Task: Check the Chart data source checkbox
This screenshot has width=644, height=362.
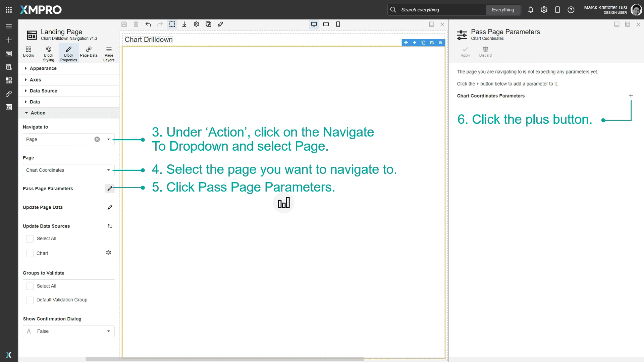Action: (x=30, y=253)
